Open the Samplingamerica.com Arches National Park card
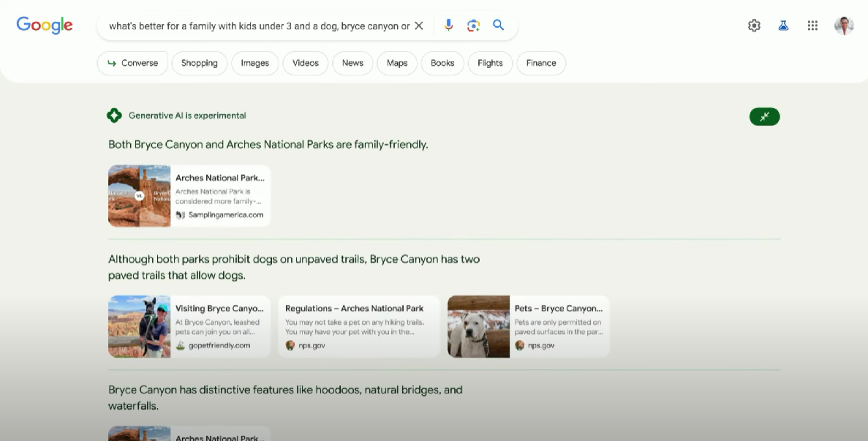868x441 pixels. 189,196
